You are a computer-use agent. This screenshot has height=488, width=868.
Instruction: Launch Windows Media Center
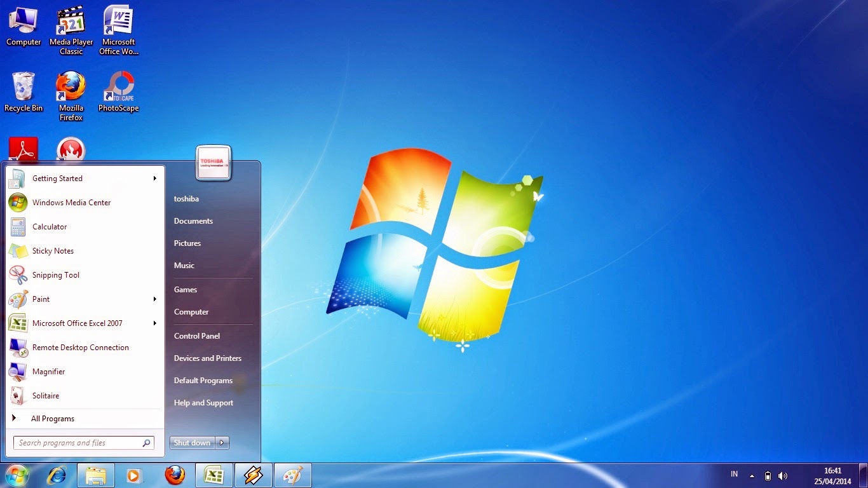[x=84, y=203]
